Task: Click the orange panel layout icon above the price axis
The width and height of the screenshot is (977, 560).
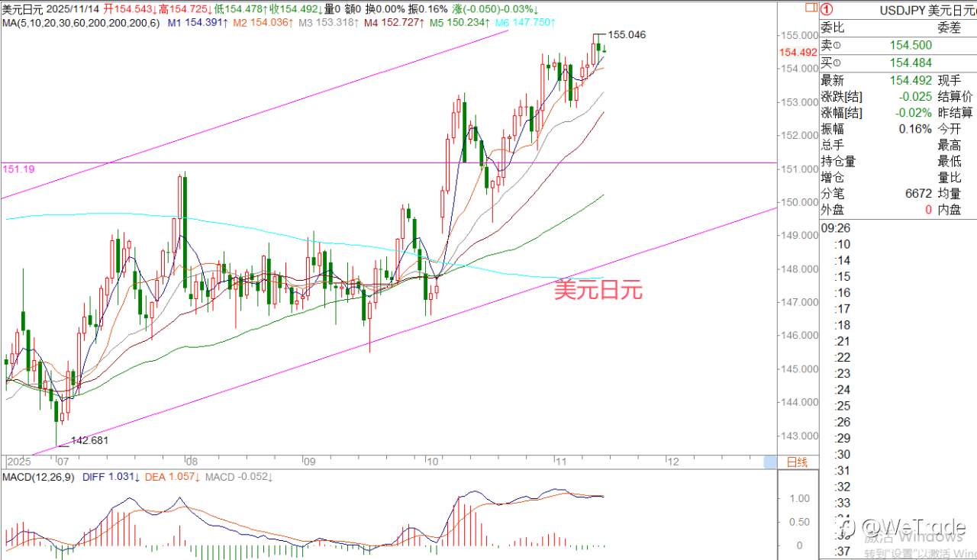Action: (810, 9)
